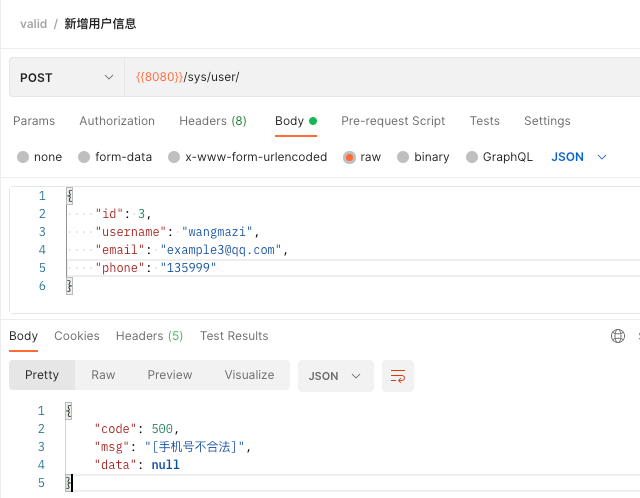Open response JSON format dropdown

(x=336, y=376)
